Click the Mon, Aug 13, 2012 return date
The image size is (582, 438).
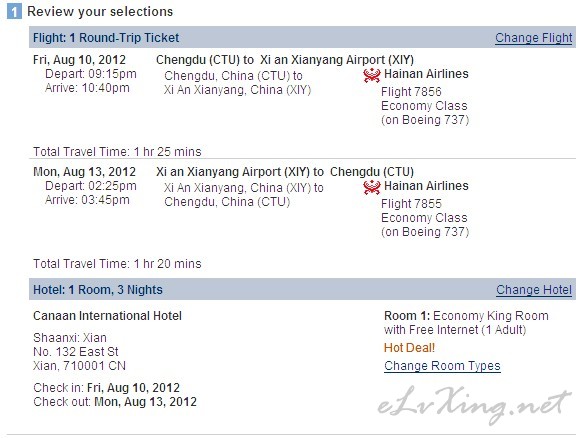(x=84, y=172)
